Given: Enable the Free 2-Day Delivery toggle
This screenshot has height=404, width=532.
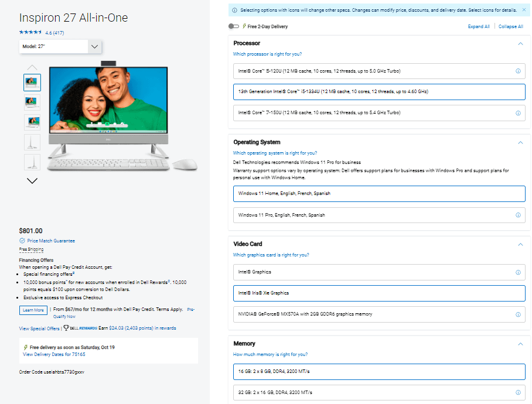Looking at the screenshot, I should [233, 26].
